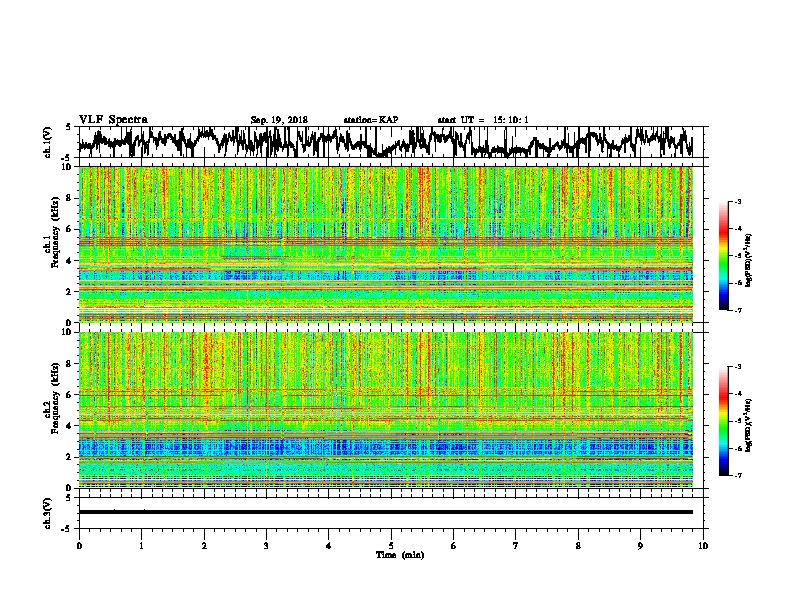This screenshot has height=612, width=792.
Task: Click the "VLF Spectra" title text
Action: (x=113, y=120)
